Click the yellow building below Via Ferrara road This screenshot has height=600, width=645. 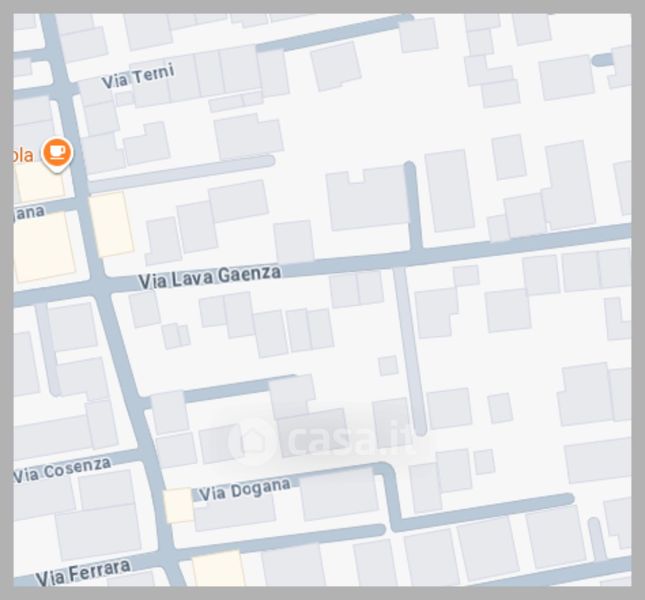(218, 569)
